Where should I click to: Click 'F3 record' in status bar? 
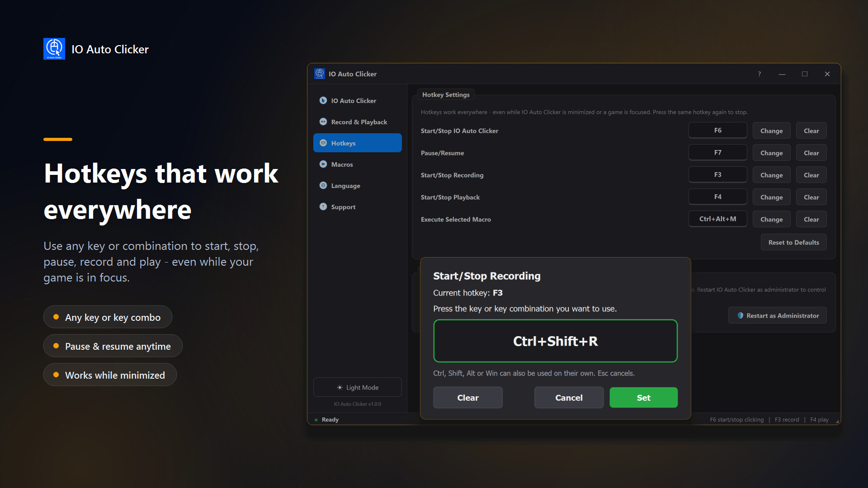(x=787, y=420)
